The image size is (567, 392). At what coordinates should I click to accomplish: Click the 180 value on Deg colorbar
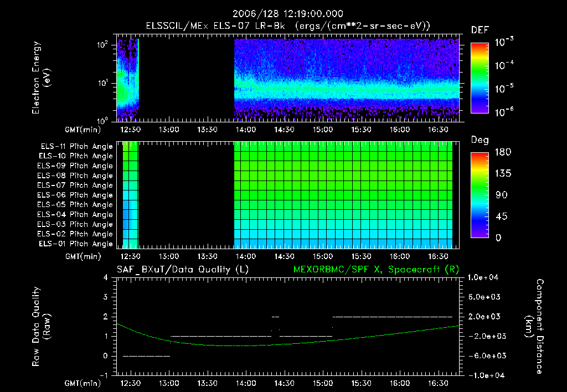tap(503, 152)
